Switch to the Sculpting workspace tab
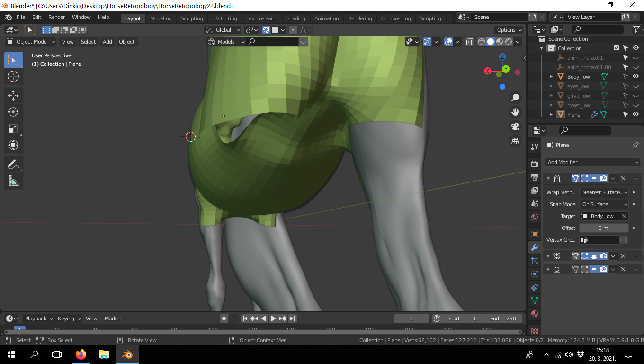This screenshot has height=364, width=644. click(192, 18)
